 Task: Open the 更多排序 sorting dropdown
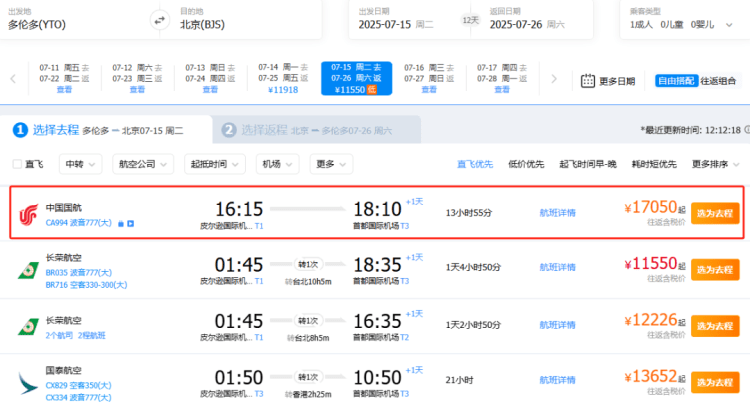point(717,164)
